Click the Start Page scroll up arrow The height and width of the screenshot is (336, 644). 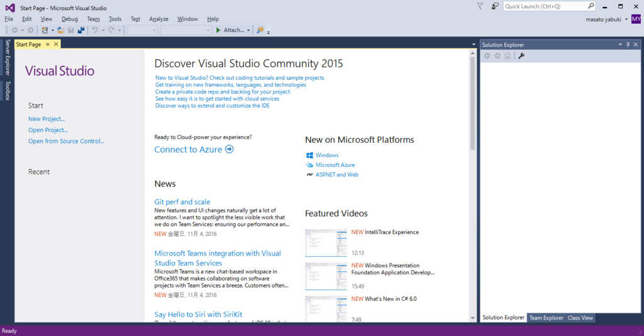point(472,53)
